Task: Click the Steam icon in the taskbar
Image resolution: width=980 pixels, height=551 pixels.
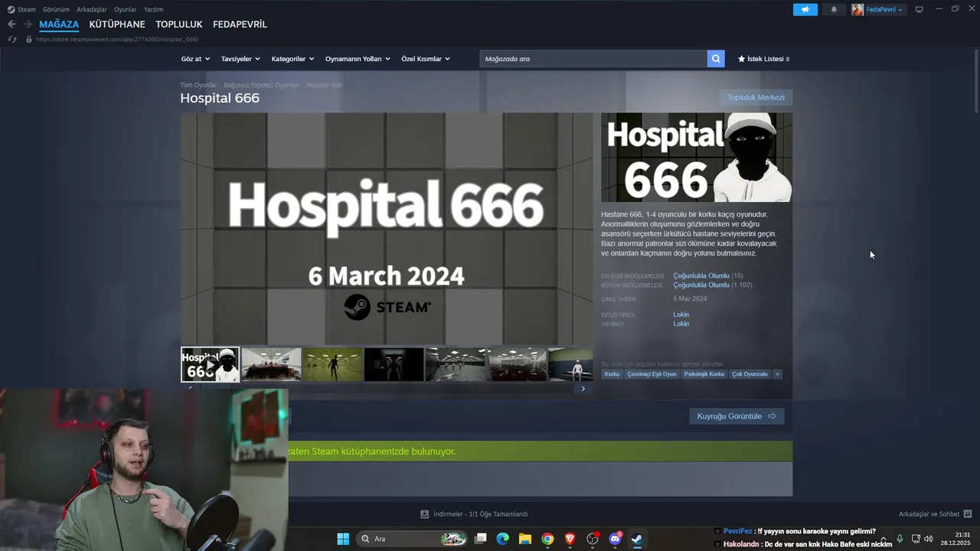Action: 637,539
